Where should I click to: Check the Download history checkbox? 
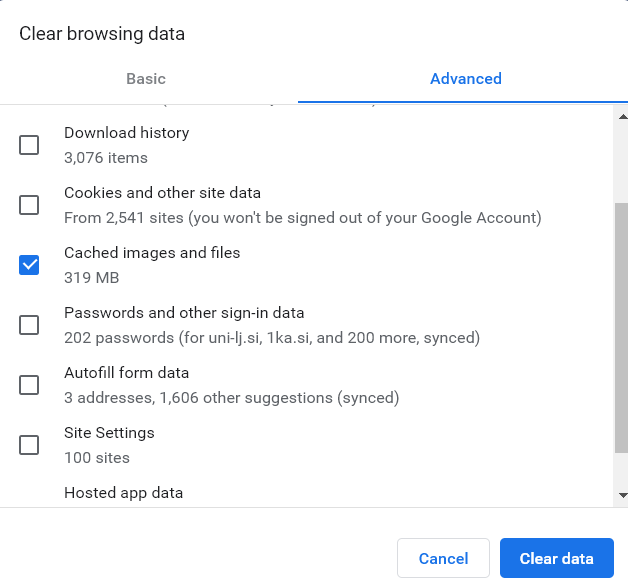pos(29,145)
